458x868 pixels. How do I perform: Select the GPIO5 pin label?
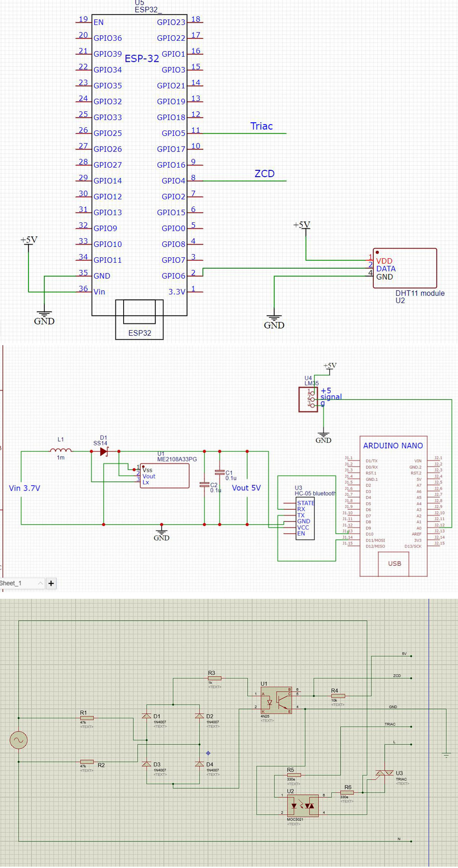[x=174, y=133]
